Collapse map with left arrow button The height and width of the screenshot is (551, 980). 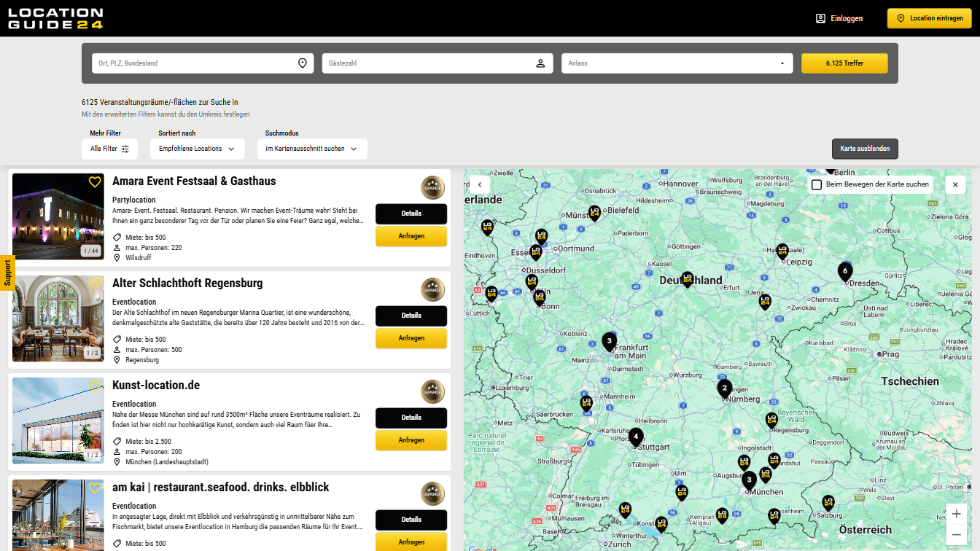pos(480,184)
